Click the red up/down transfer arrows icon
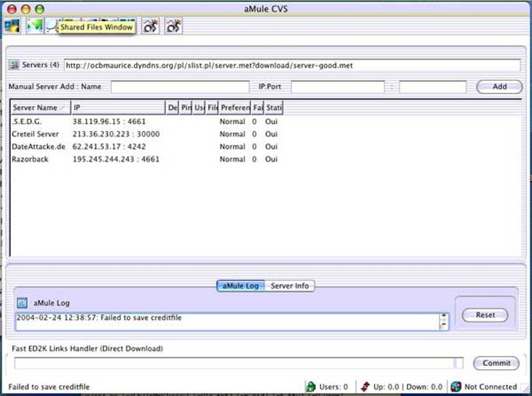The height and width of the screenshot is (396, 532). click(365, 387)
